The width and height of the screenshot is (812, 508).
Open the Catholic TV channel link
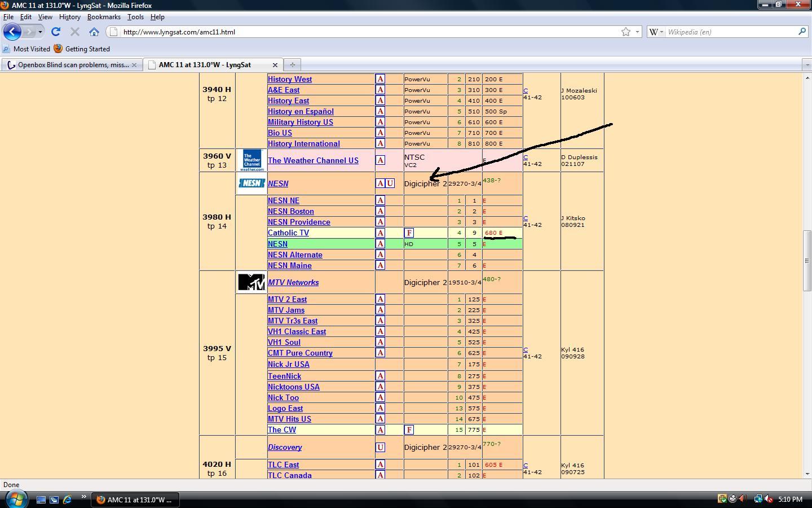pos(288,233)
